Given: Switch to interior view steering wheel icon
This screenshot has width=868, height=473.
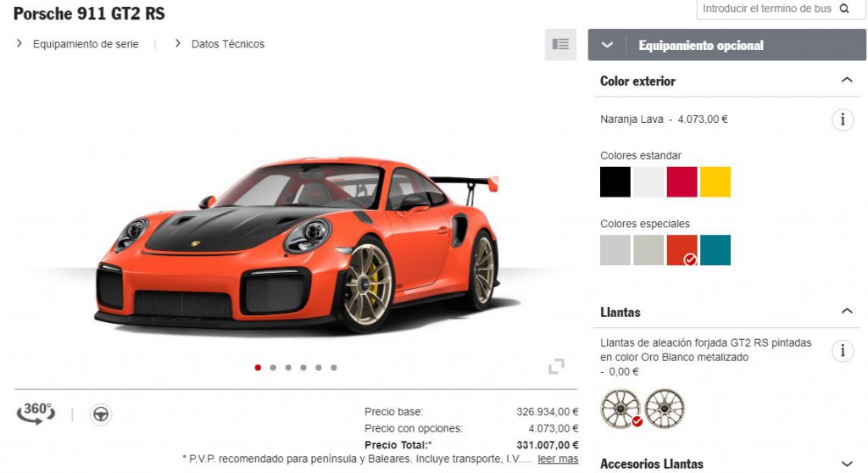Looking at the screenshot, I should pyautogui.click(x=101, y=415).
